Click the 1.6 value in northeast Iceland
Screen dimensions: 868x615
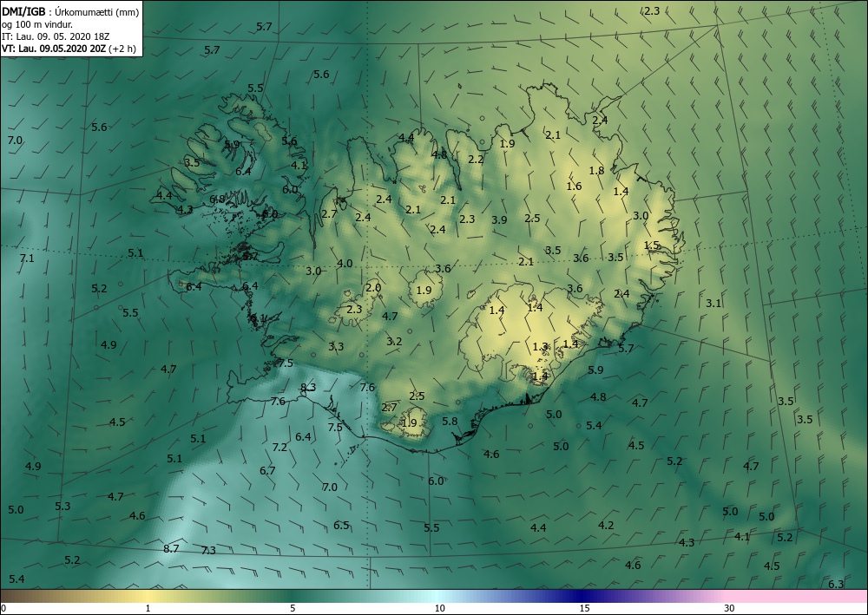[x=574, y=186]
